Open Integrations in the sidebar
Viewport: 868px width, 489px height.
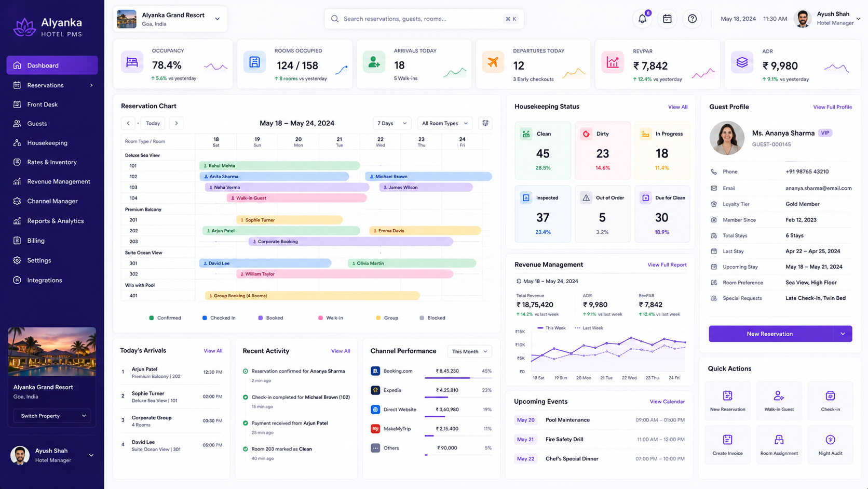click(52, 280)
